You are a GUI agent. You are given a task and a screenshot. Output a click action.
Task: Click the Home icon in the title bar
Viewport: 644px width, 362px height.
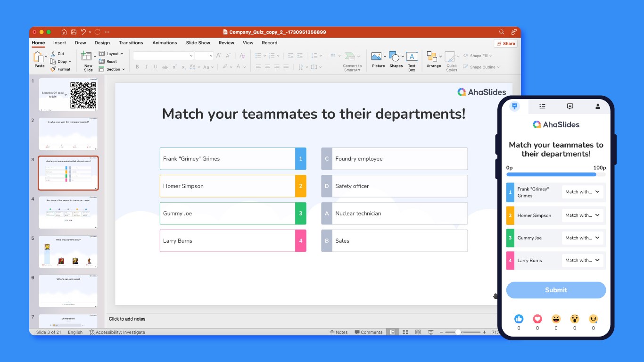pyautogui.click(x=65, y=32)
